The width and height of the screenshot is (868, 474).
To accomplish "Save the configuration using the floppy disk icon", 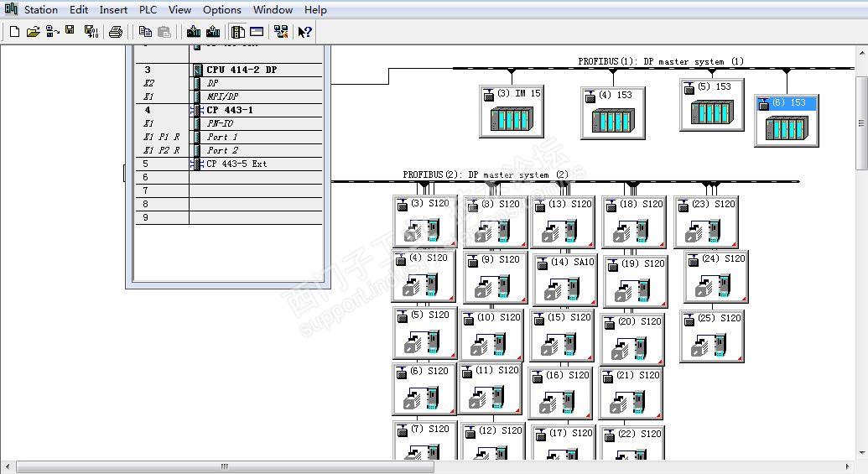I will pos(70,30).
